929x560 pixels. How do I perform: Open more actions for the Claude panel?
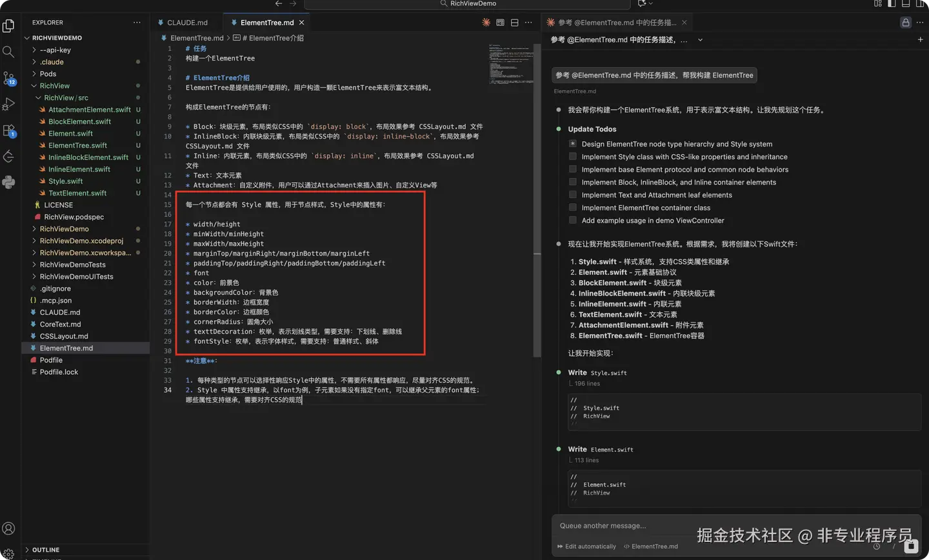click(x=920, y=23)
